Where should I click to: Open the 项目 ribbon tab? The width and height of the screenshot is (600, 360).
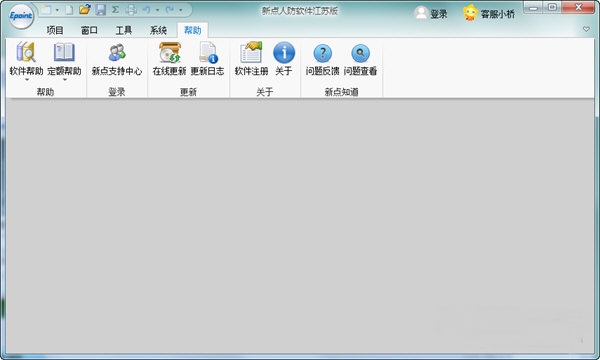tap(55, 30)
